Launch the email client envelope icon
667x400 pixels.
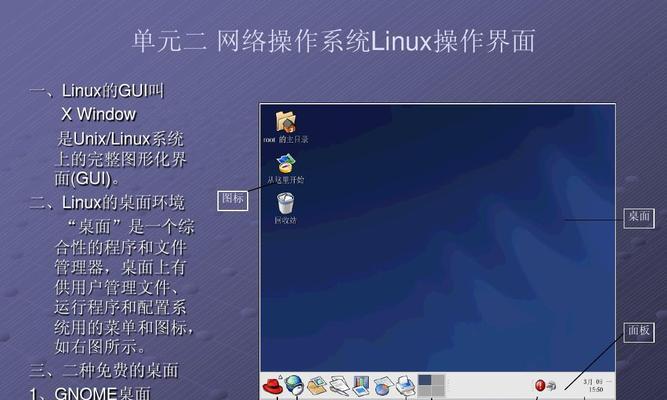[316, 386]
